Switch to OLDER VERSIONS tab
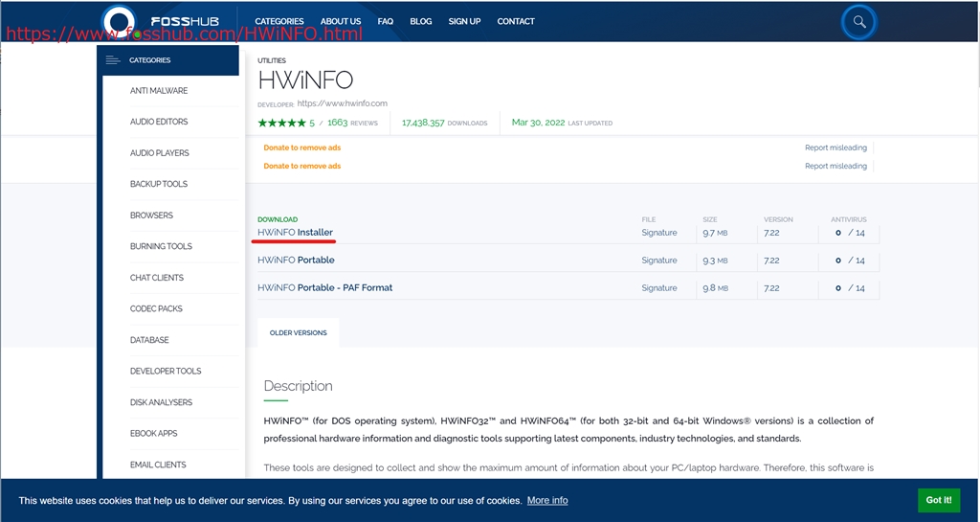 [299, 332]
